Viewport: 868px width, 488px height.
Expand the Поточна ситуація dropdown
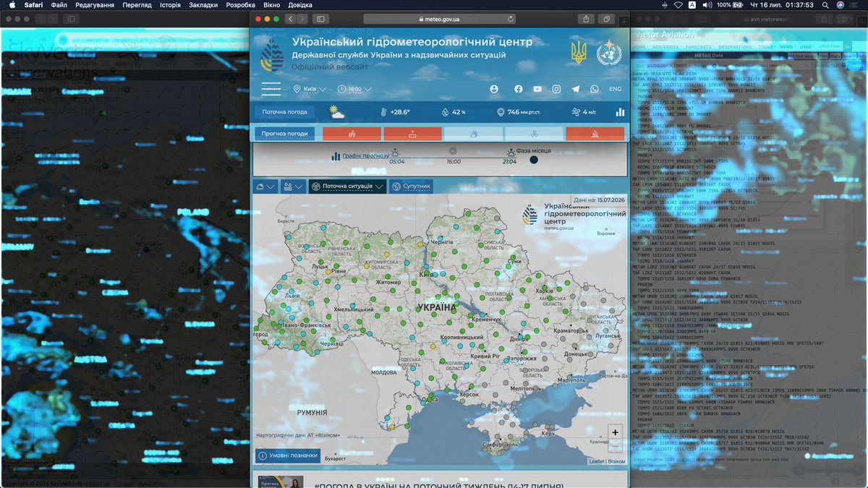click(x=347, y=187)
